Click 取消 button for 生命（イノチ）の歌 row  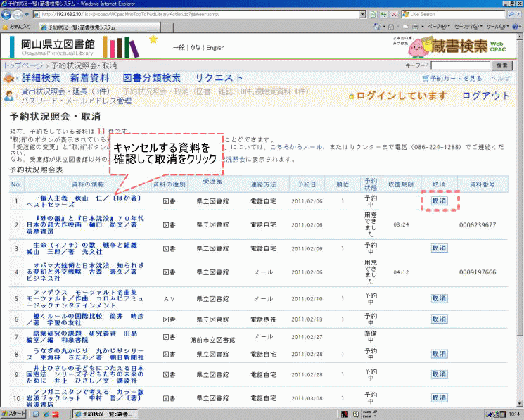click(439, 248)
